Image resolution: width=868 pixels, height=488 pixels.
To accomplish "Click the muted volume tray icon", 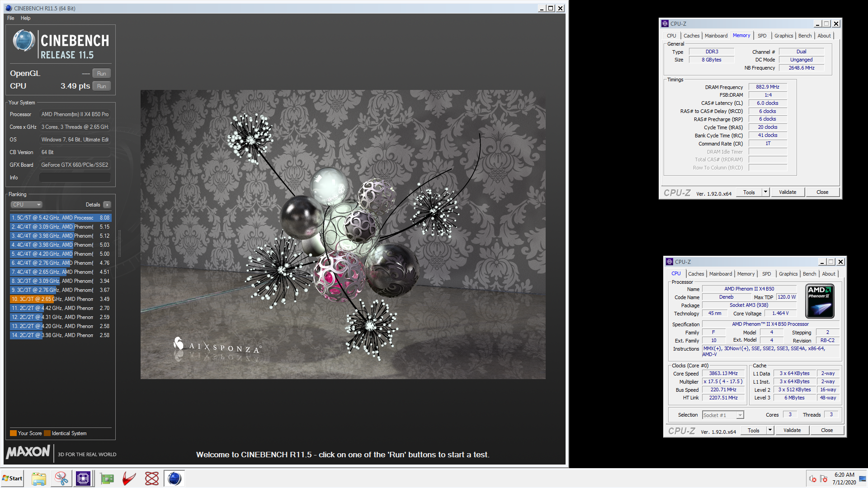I will point(813,479).
